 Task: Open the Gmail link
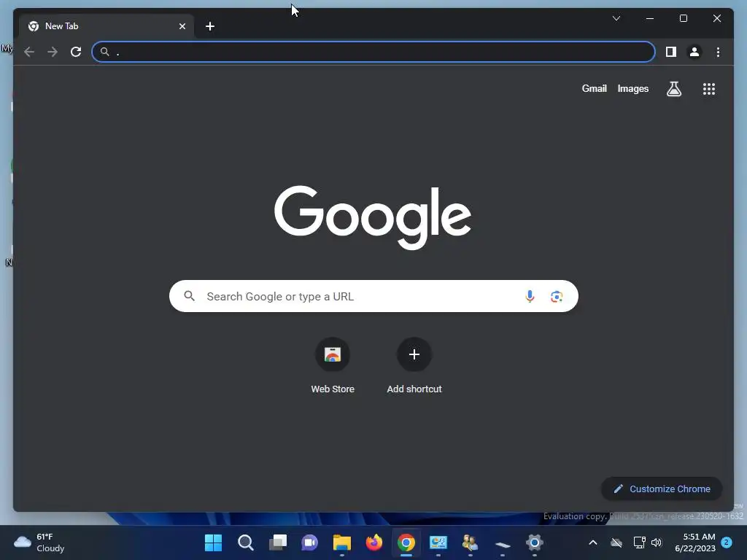click(x=594, y=88)
